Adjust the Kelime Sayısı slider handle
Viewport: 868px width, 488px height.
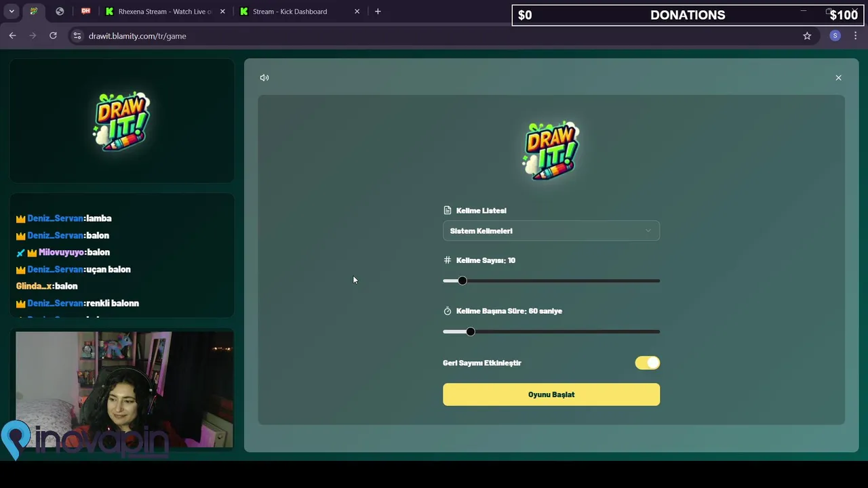(462, 281)
